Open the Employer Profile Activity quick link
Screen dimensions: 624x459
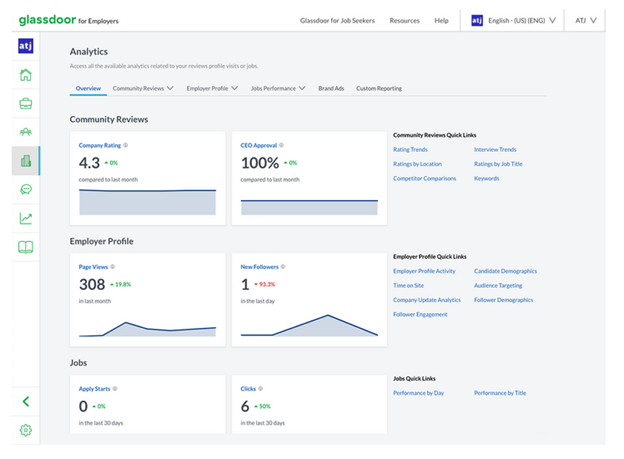point(424,271)
